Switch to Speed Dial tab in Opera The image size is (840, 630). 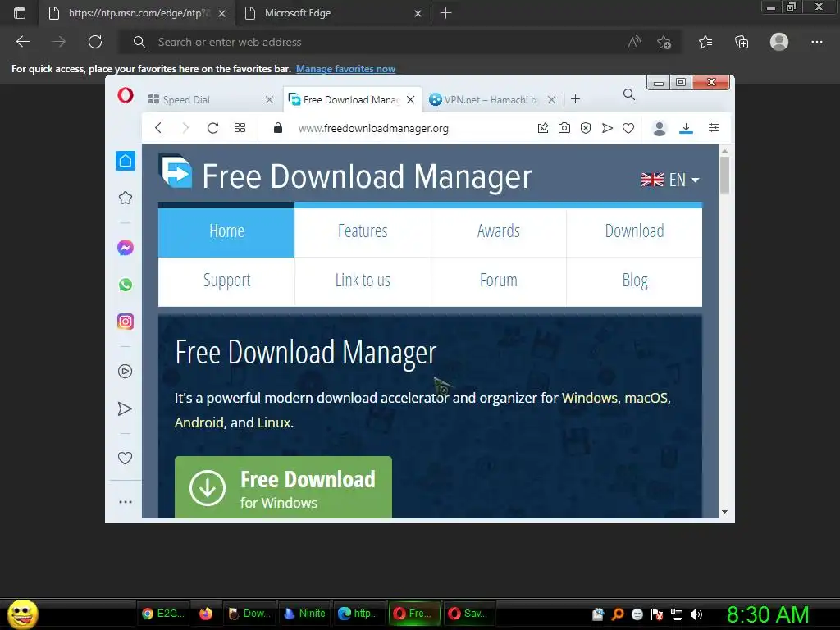point(210,99)
